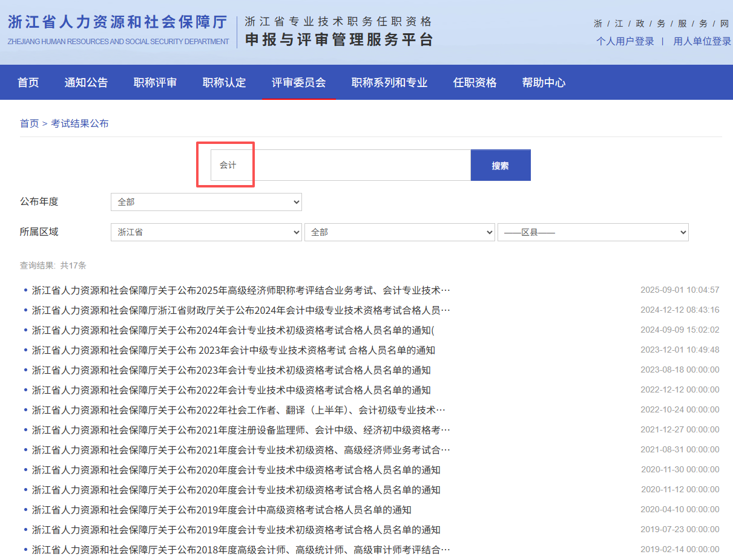
Task: Expand the 区县 district dropdown
Action: tap(593, 232)
